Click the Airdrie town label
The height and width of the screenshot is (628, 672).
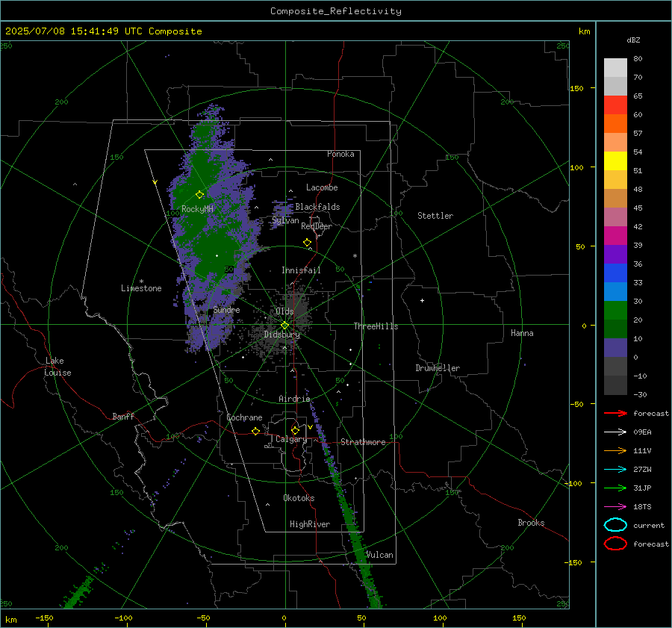pyautogui.click(x=294, y=399)
